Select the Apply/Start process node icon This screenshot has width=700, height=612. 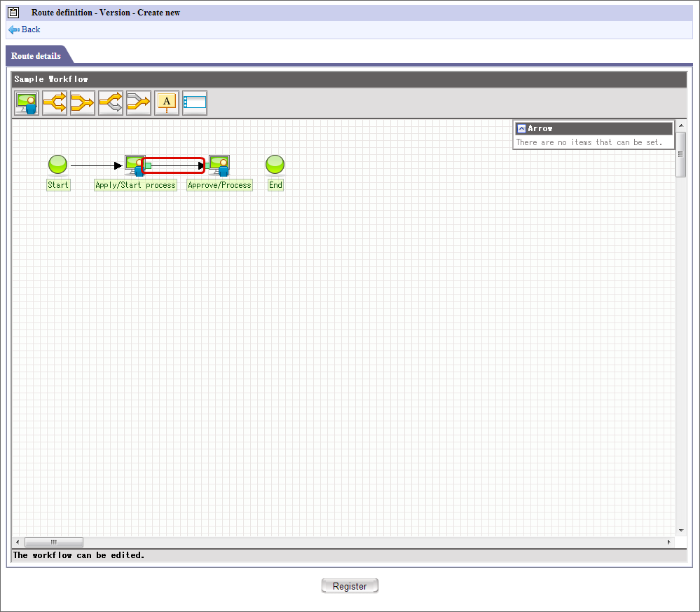click(134, 165)
